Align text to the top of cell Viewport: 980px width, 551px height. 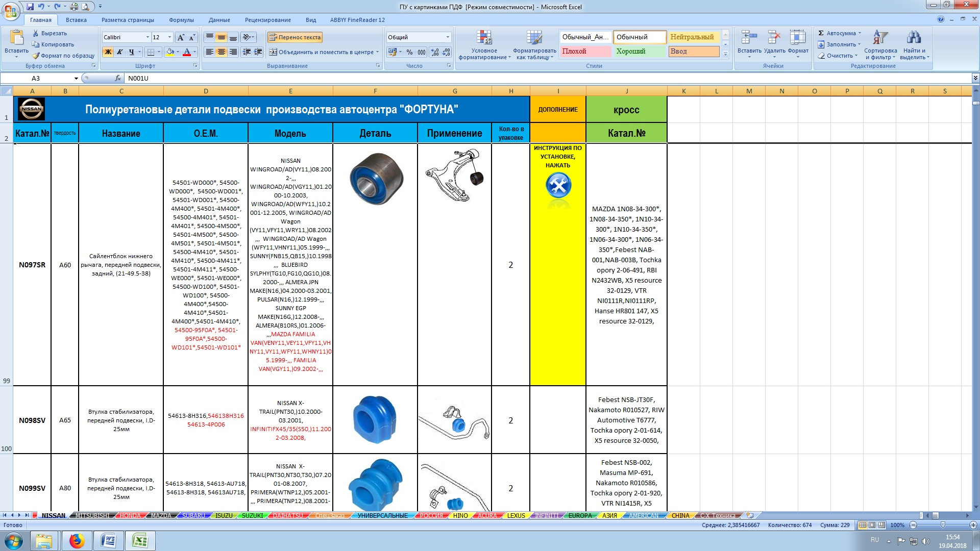[x=209, y=37]
